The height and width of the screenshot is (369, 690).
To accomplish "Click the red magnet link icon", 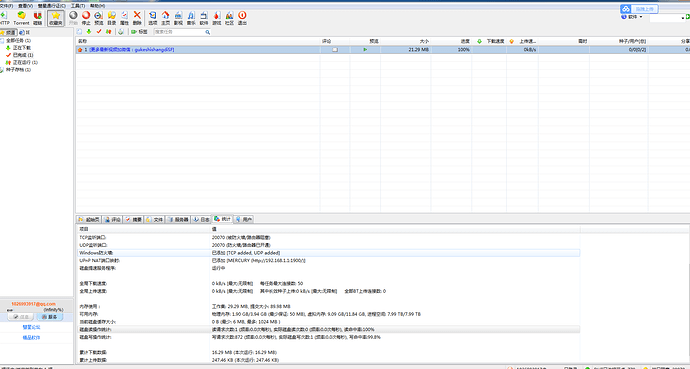I will click(38, 18).
